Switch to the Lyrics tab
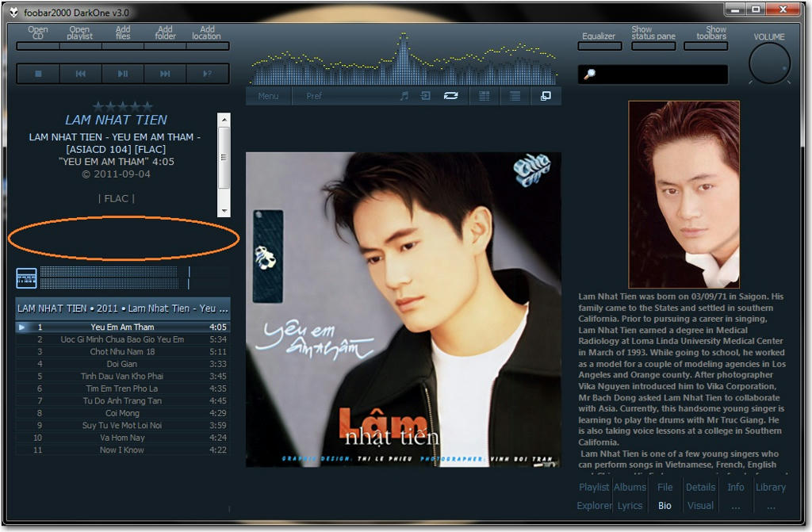 pyautogui.click(x=630, y=506)
